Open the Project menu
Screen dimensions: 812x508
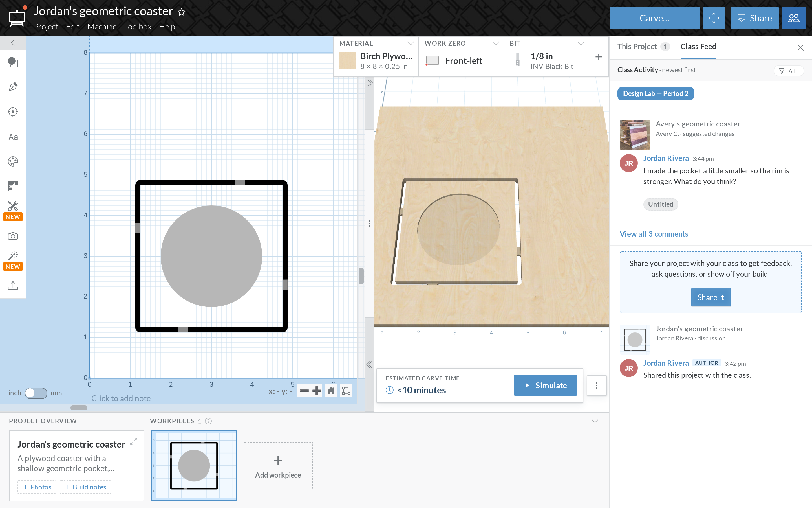(46, 27)
